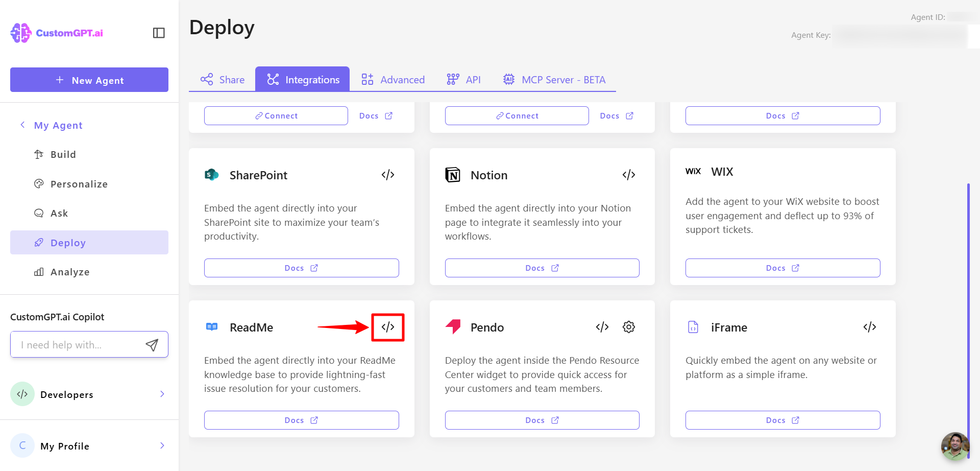The height and width of the screenshot is (471, 980).
Task: Open ReadMe Docs button
Action: 302,420
